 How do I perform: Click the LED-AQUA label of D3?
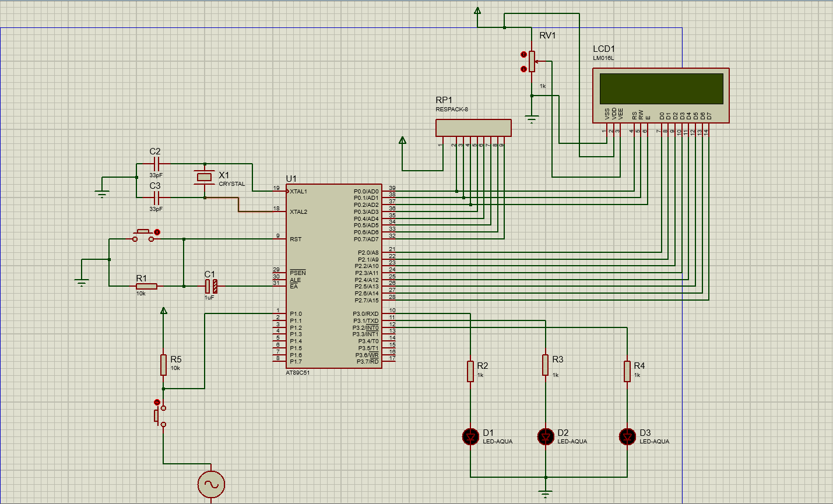[x=655, y=442]
